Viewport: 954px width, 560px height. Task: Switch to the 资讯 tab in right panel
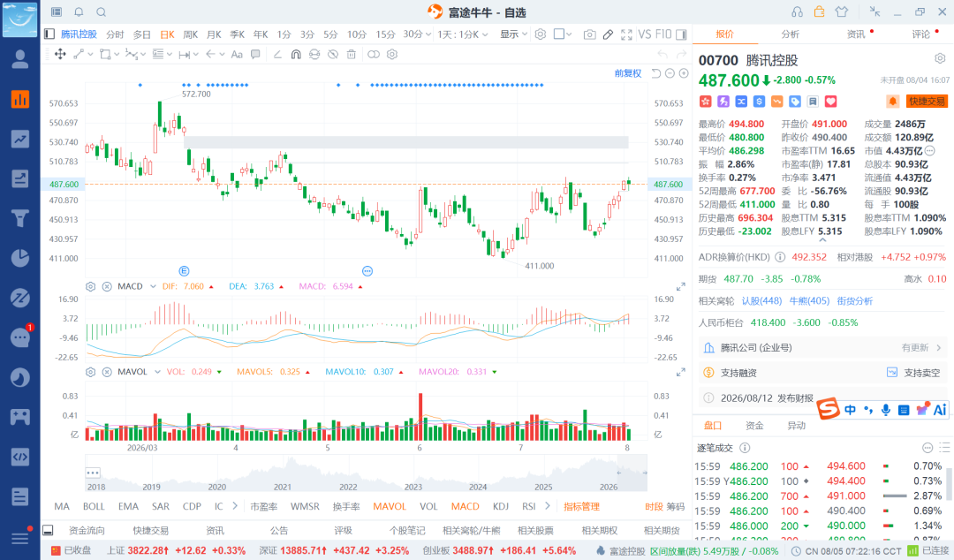(x=856, y=34)
